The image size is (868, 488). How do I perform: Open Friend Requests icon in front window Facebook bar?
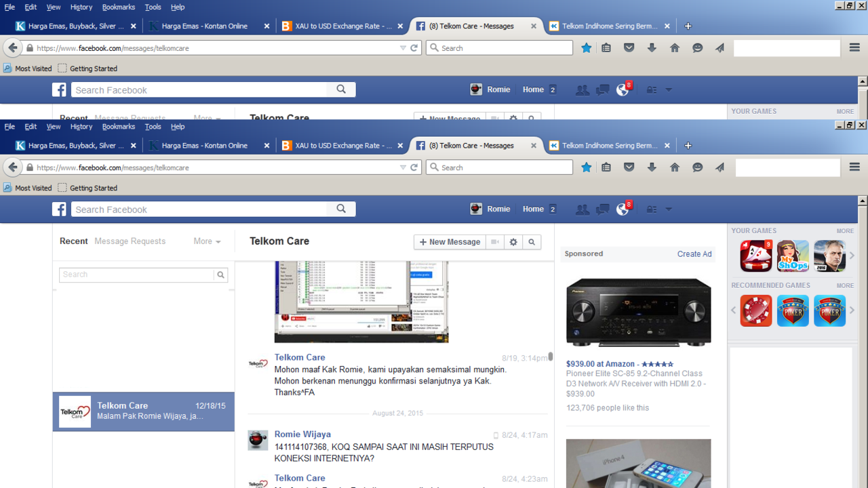point(582,209)
